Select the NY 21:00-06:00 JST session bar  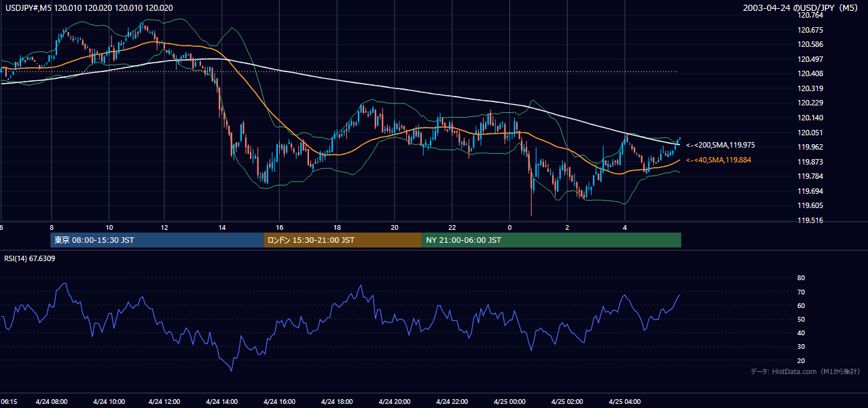click(x=551, y=240)
